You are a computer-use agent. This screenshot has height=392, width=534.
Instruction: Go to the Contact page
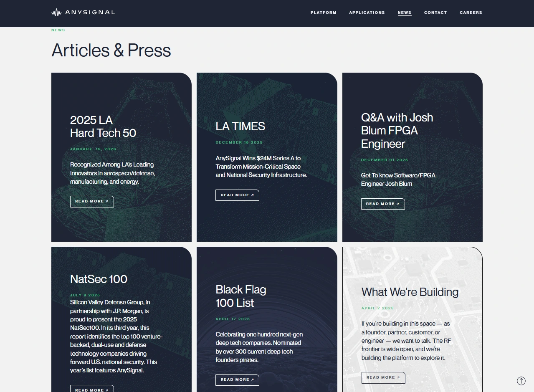click(435, 13)
